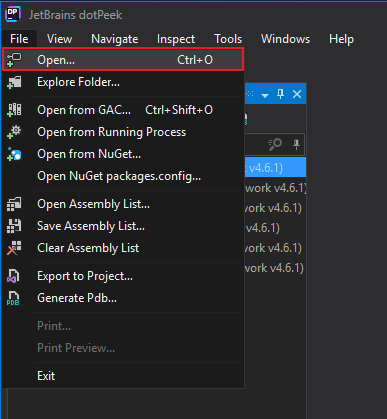Screen dimensions: 387x419
Task: Click the search magnifier icon
Action: (x=275, y=145)
